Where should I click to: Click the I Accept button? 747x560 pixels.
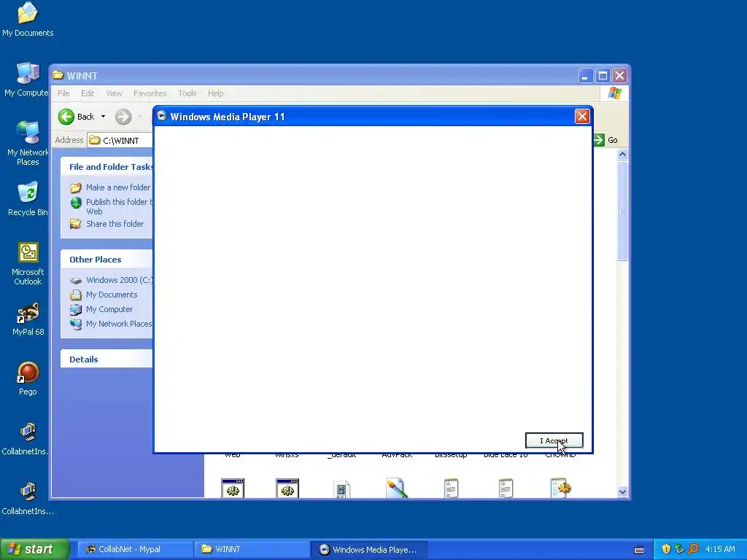(554, 440)
